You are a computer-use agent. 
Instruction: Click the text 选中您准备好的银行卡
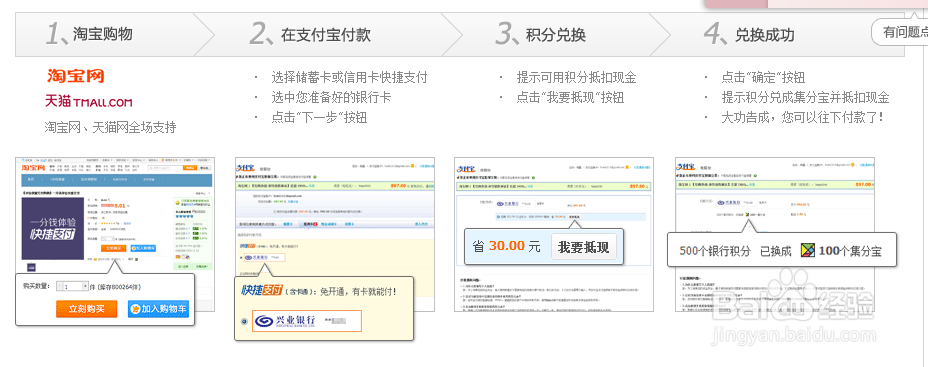click(x=331, y=97)
